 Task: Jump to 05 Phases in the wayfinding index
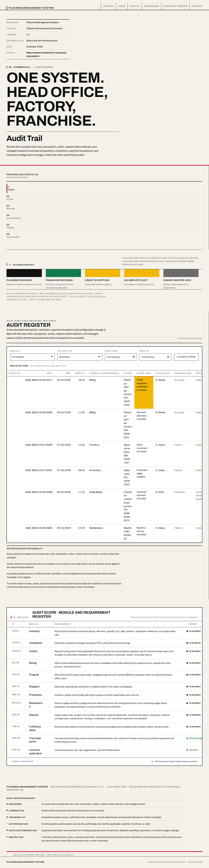click(104, 226)
